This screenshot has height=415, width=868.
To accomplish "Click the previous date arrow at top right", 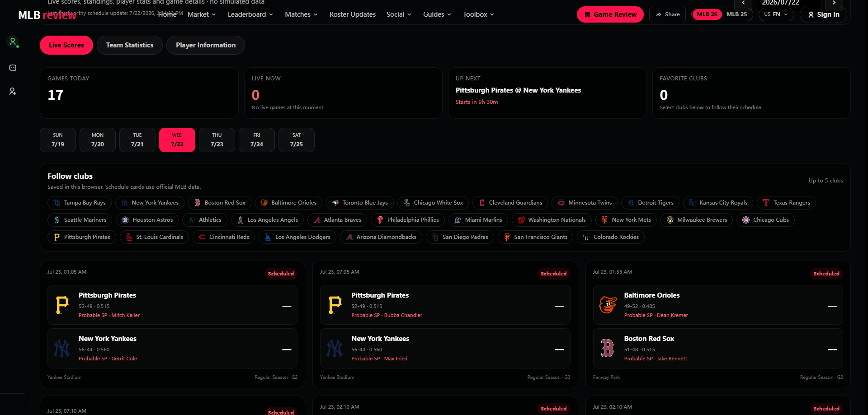I will coord(743,3).
